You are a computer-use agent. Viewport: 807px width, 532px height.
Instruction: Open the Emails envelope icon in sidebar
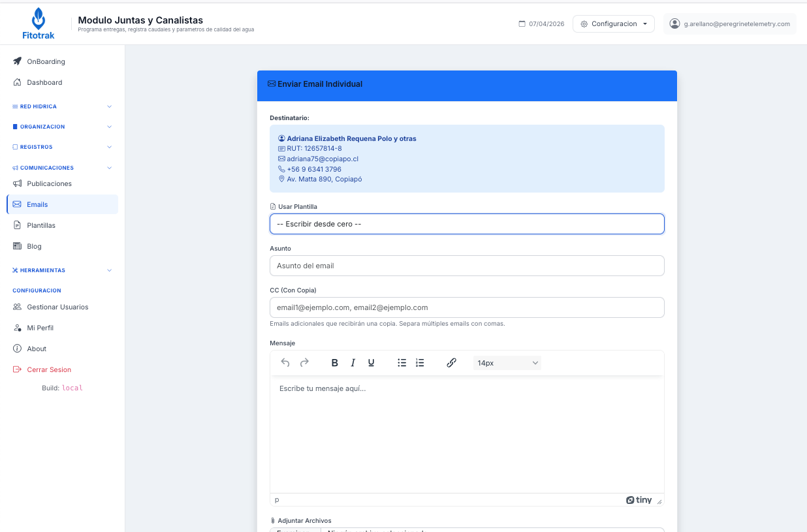click(x=18, y=204)
